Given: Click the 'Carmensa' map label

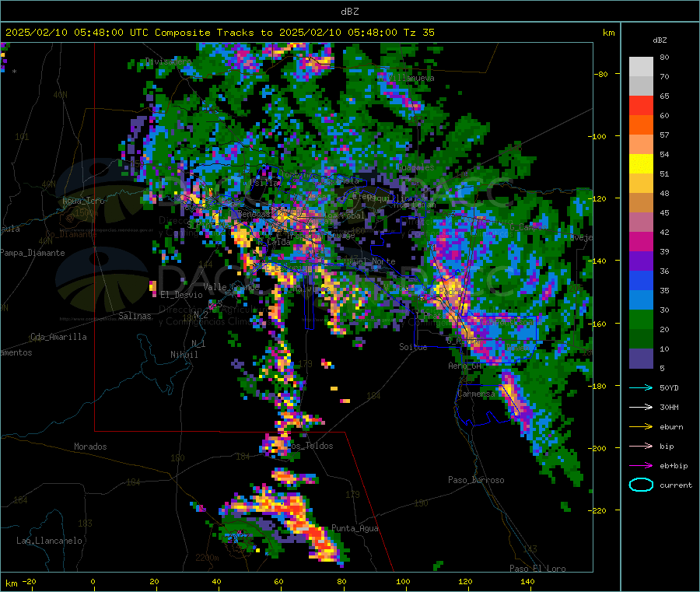Looking at the screenshot, I should point(476,394).
